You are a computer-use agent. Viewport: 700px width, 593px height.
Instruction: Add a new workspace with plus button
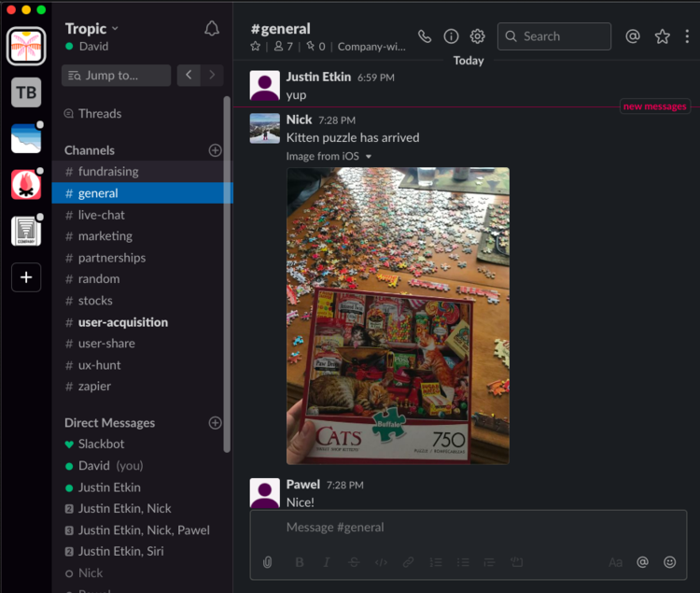tap(26, 277)
